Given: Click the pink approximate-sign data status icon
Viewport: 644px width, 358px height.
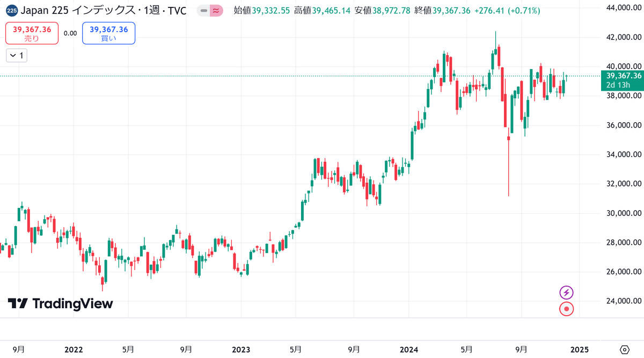Looking at the screenshot, I should click(x=216, y=10).
